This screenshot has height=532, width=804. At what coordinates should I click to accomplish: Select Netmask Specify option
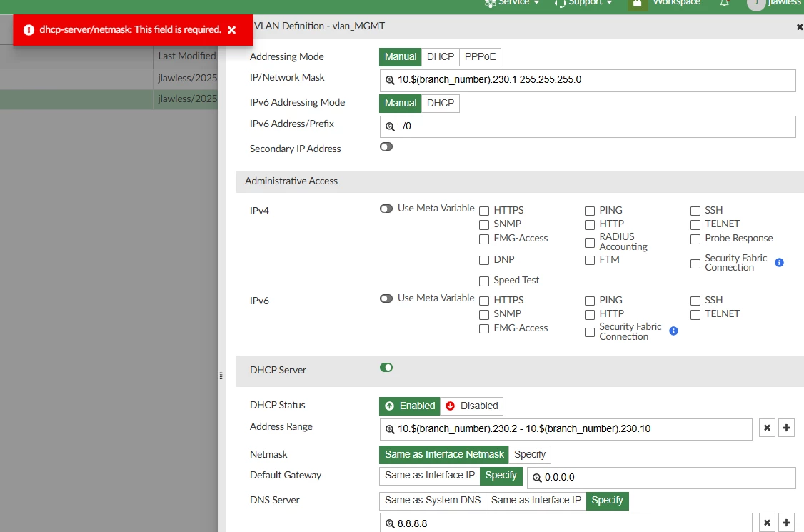pyautogui.click(x=530, y=455)
